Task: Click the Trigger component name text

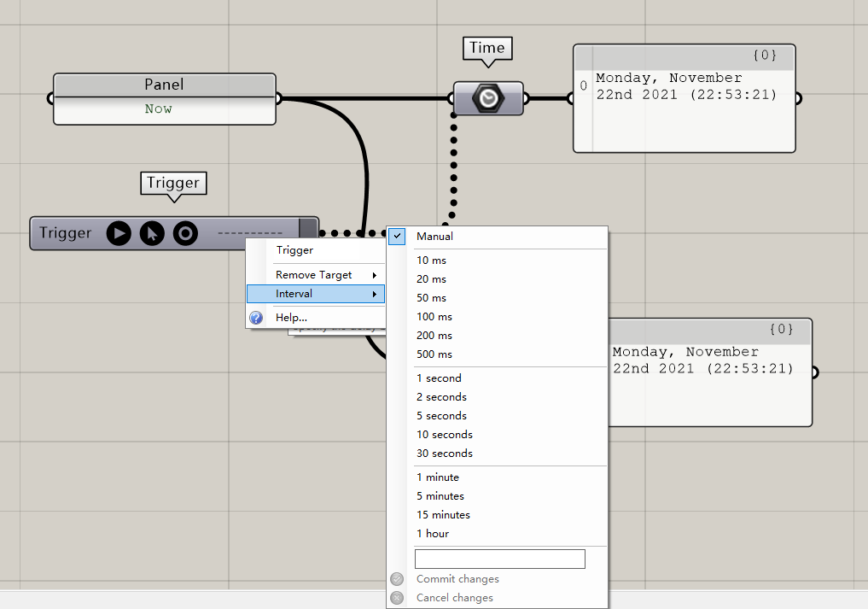Action: 66,233
